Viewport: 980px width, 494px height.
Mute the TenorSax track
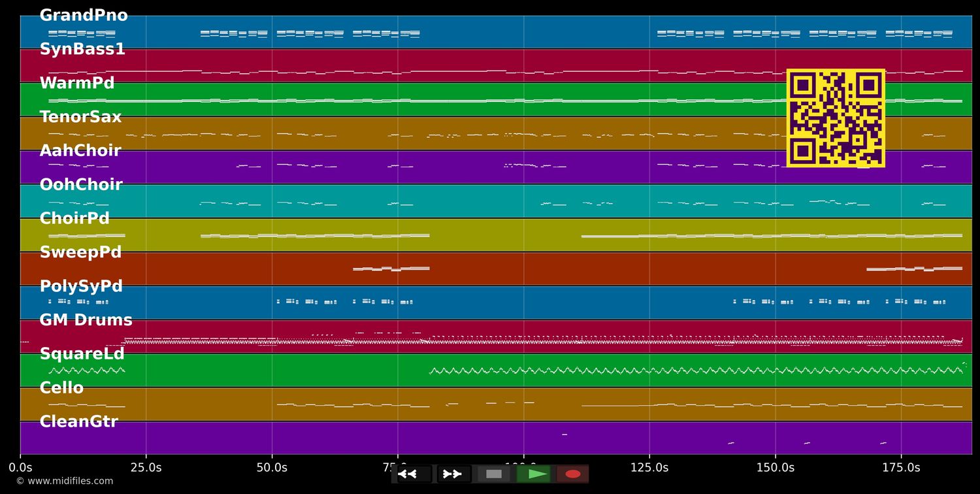(80, 116)
